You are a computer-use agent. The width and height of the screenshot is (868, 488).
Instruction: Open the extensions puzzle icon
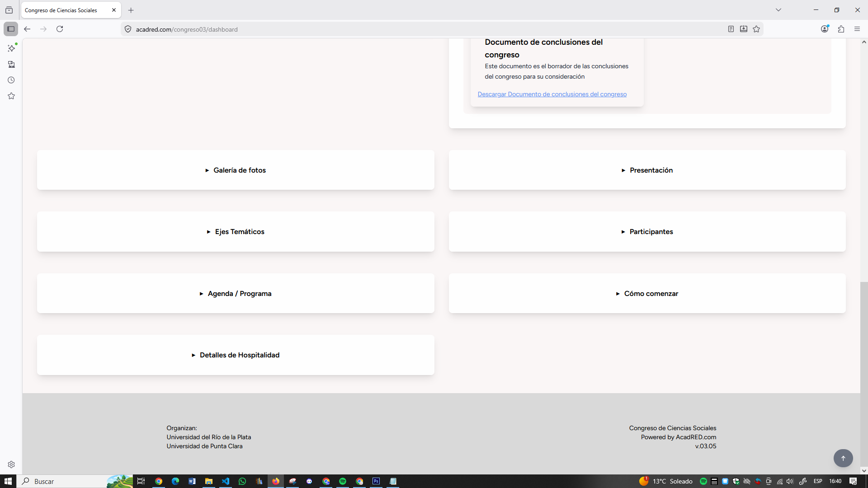pos(841,29)
